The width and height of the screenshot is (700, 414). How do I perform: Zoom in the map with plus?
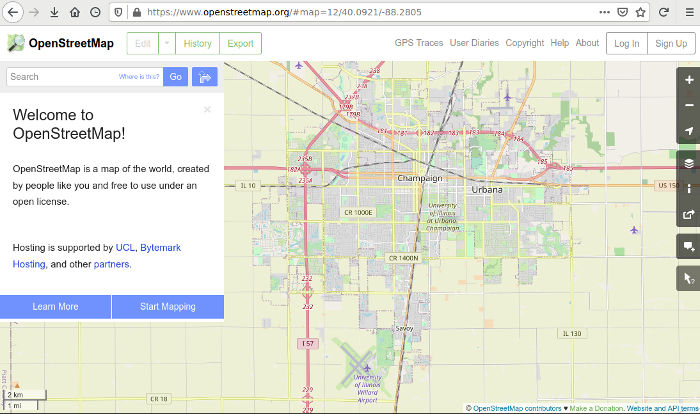coord(689,80)
